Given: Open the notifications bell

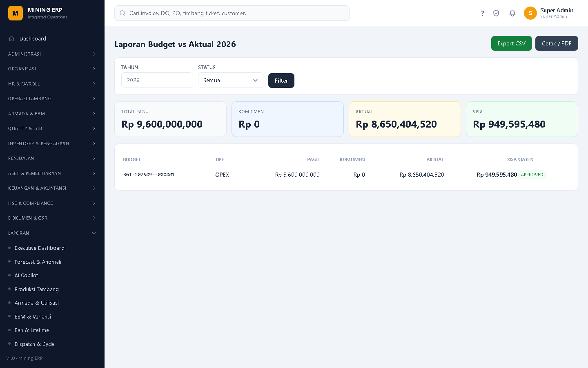Looking at the screenshot, I should pyautogui.click(x=512, y=13).
